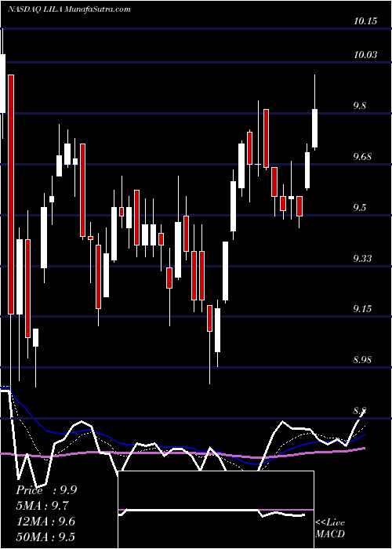Click the 9.68 price axis label
Screen dimensions: 392x549
click(362, 157)
